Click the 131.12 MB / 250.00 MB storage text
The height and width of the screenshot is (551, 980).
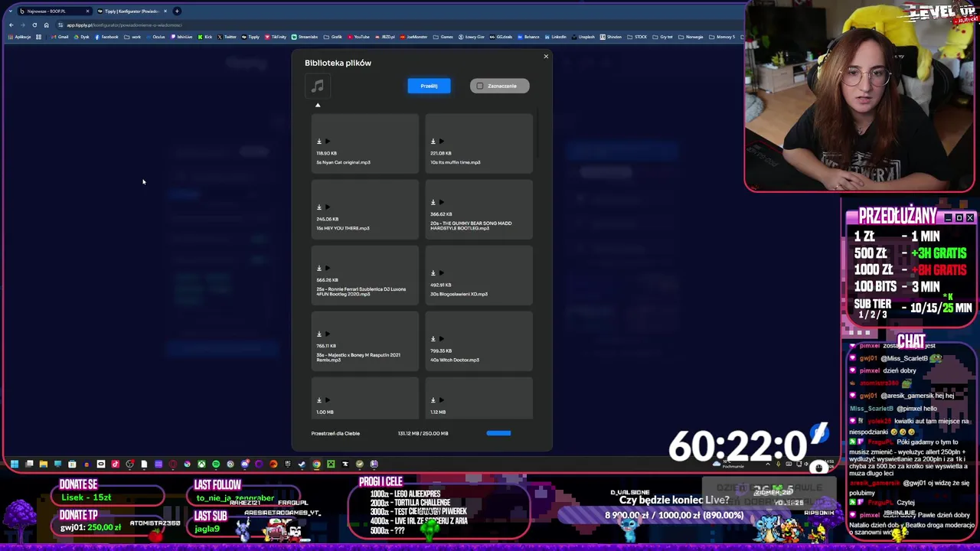tap(423, 433)
